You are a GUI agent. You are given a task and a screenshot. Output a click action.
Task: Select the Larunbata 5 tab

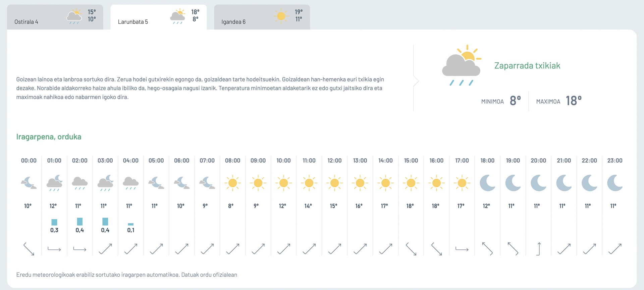(x=159, y=17)
